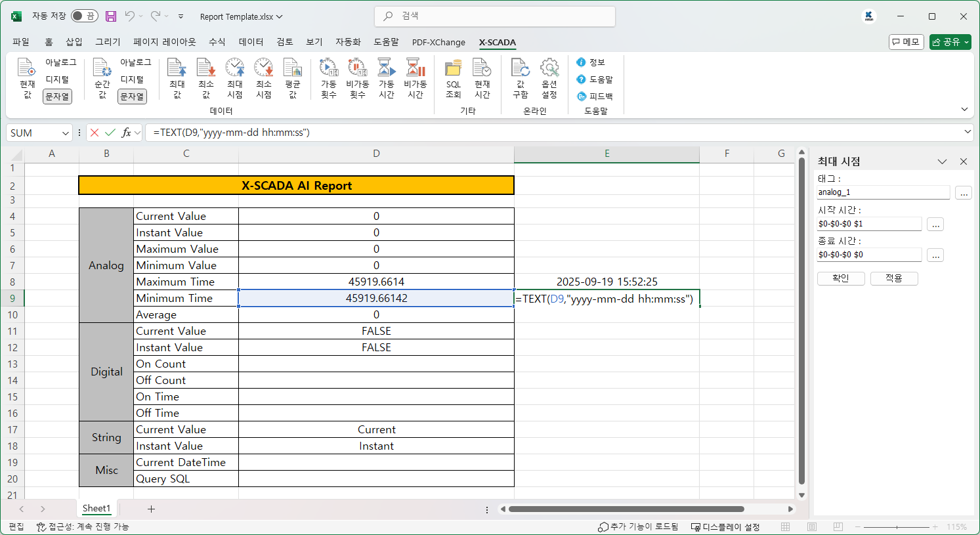Cancel formula entry with the X button
The height and width of the screenshot is (535, 980).
pos(95,133)
